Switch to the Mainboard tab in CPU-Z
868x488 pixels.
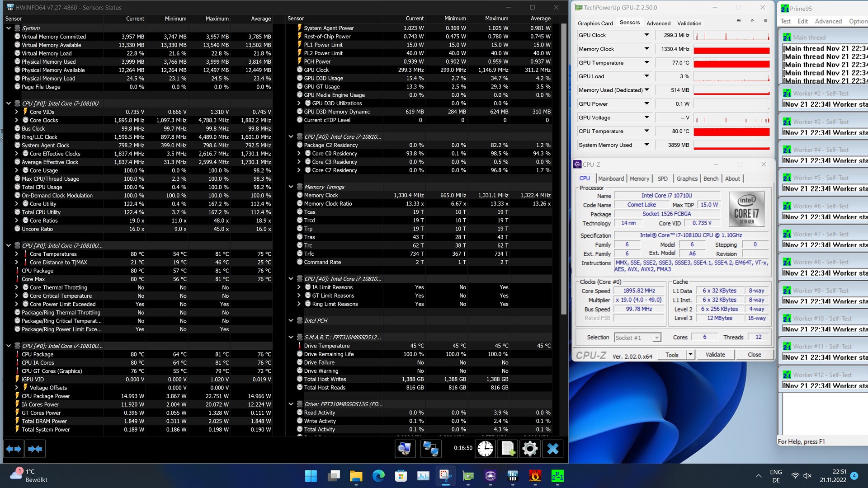(611, 178)
